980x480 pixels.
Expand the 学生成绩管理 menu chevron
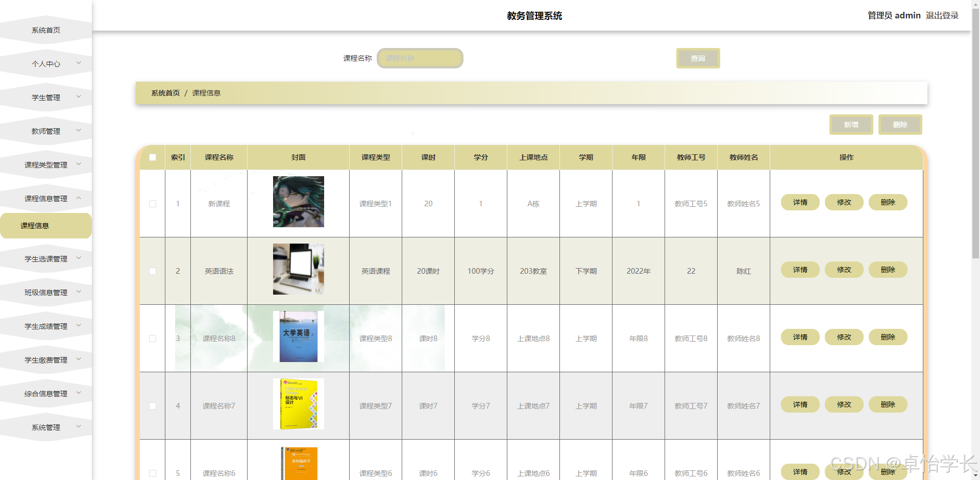(x=79, y=326)
